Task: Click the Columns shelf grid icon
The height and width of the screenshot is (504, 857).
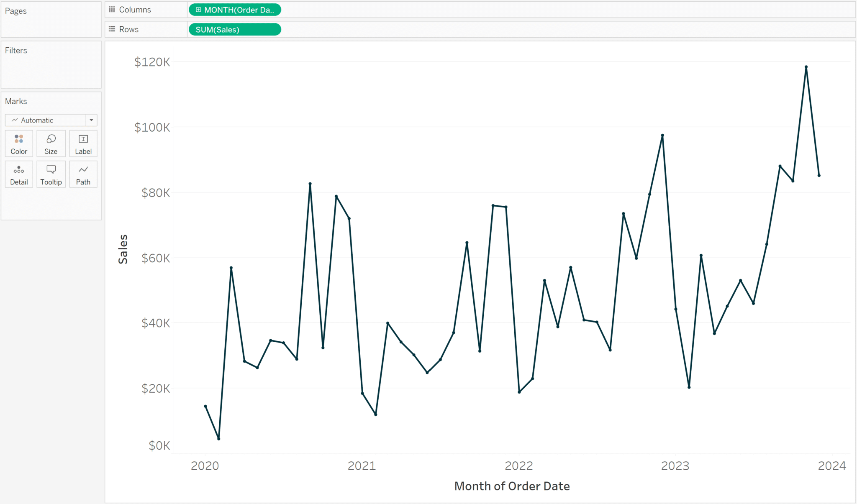Action: tap(112, 9)
